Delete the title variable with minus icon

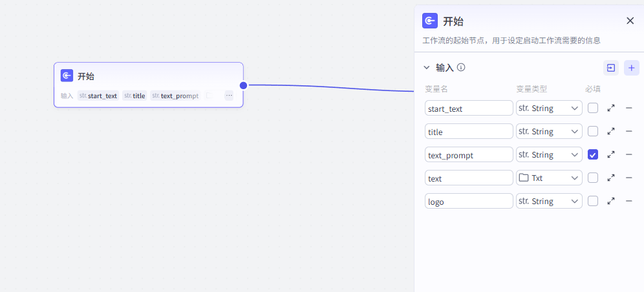[629, 132]
